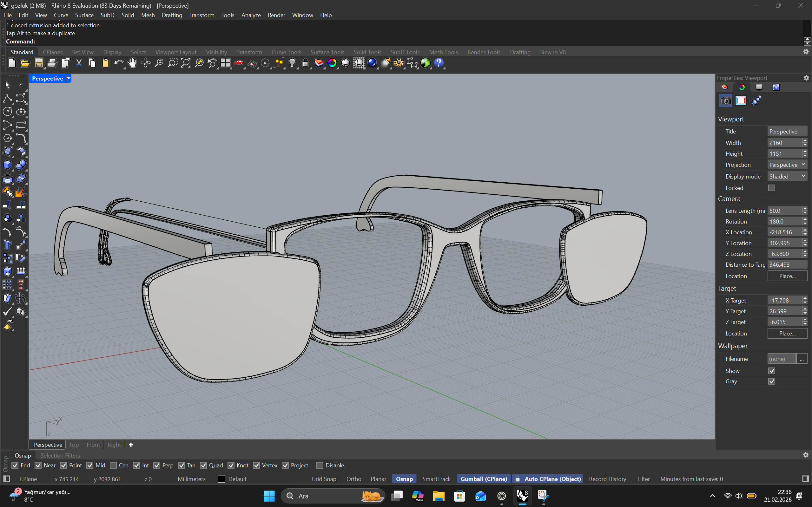Enable the Cen object snap checkbox

pos(113,465)
